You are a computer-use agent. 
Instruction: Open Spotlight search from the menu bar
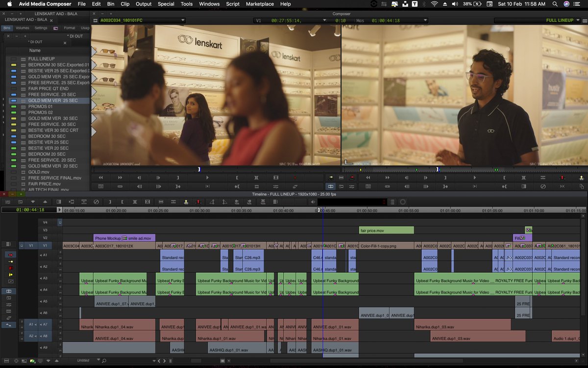tap(555, 4)
